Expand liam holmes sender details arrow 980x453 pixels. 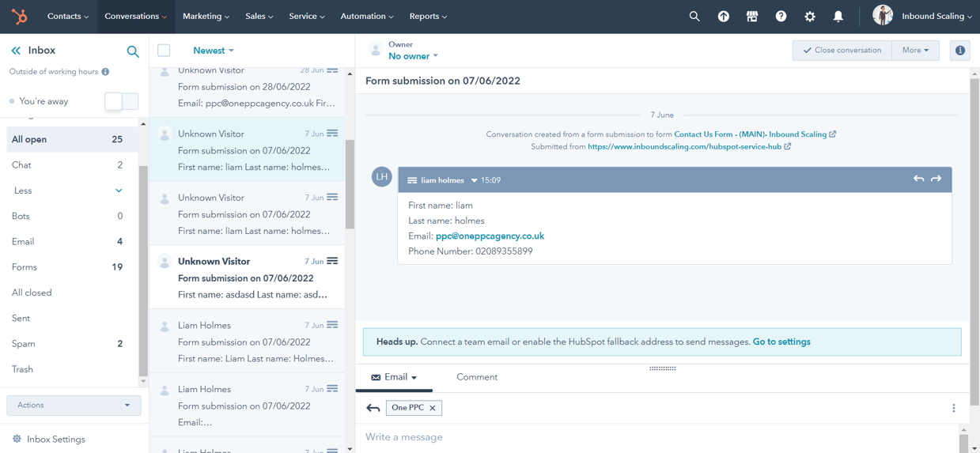coord(475,180)
